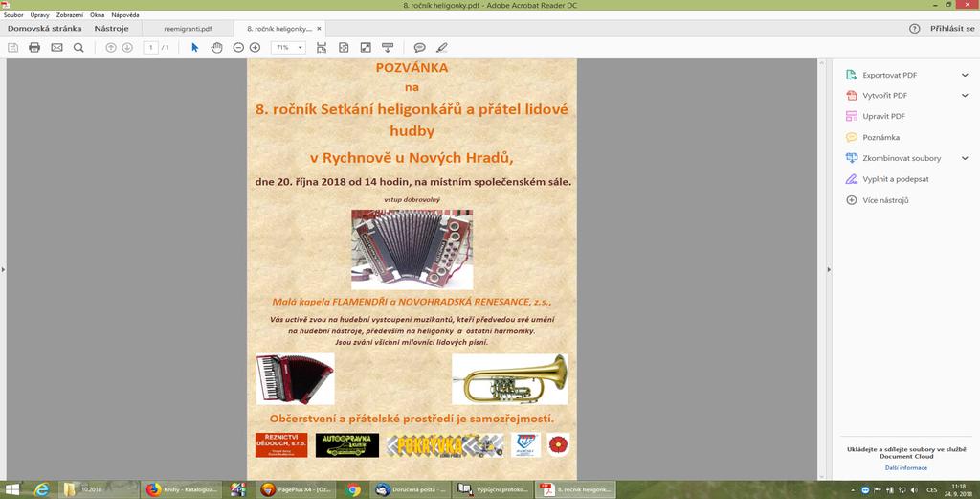Open the Soubor menu
The image size is (980, 499).
pos(13,15)
